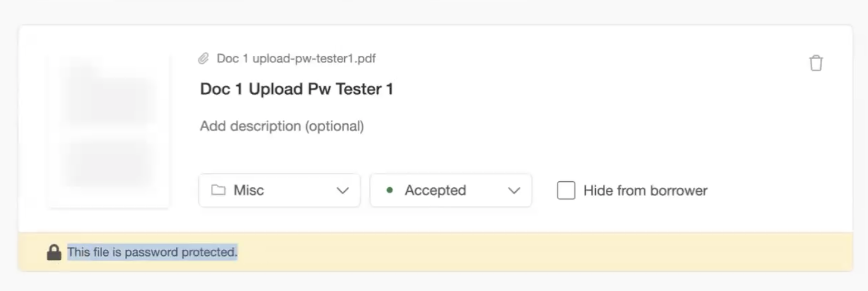Image resolution: width=868 pixels, height=291 pixels.
Task: Click the folder icon beside Misc
Action: point(218,190)
